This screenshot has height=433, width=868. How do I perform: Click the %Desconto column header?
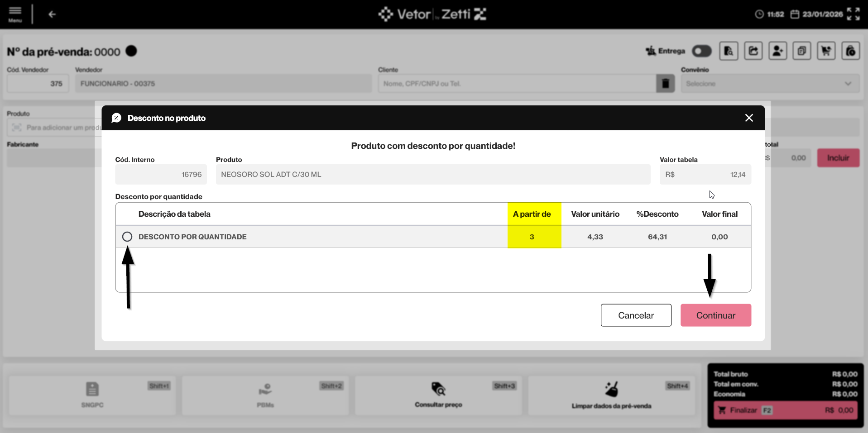point(657,214)
